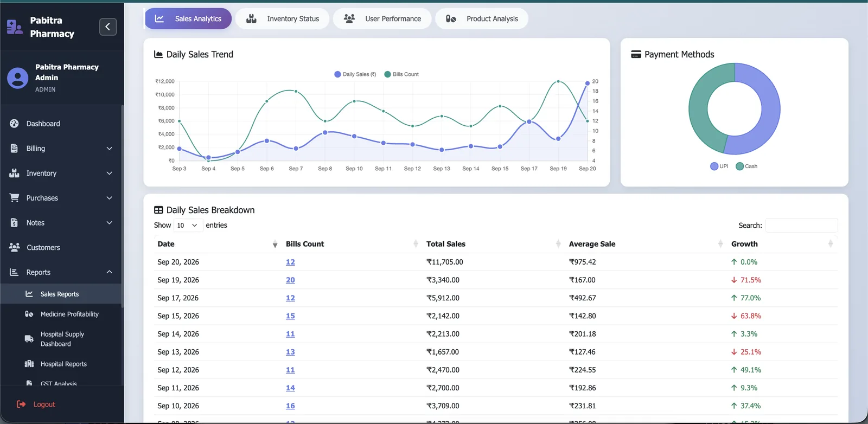Log out using Logout link
Screen dimensions: 868x424
pos(44,404)
